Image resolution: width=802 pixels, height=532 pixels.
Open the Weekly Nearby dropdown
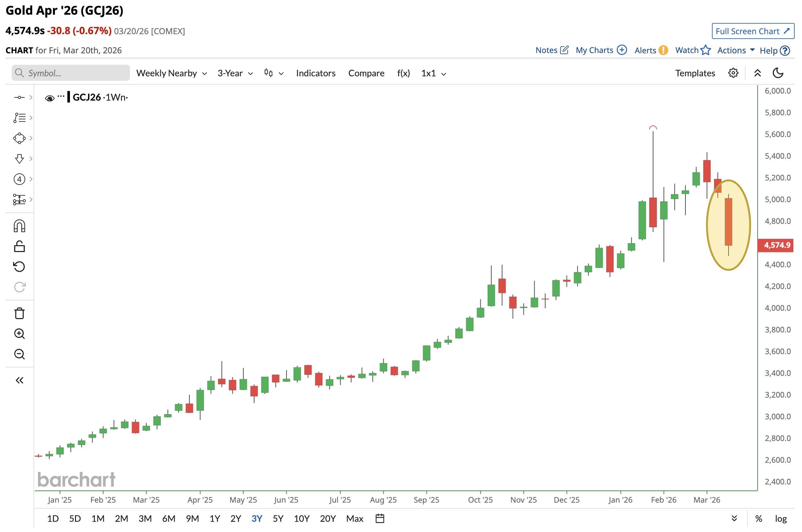171,73
